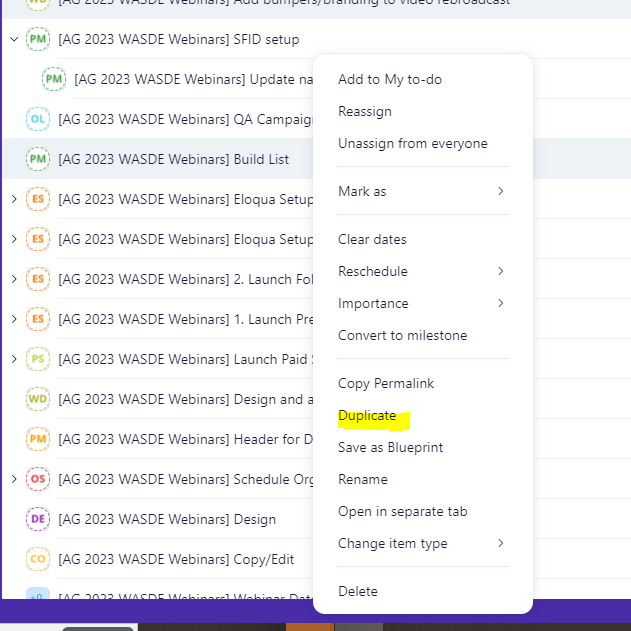This screenshot has height=631, width=631.
Task: Click the WD avatar on Design and a… task
Action: (x=38, y=400)
